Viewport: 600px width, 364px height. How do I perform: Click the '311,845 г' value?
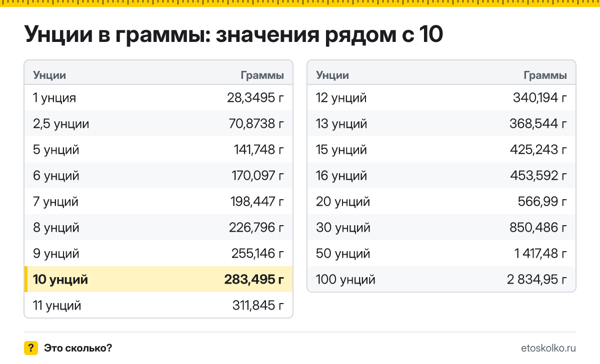pyautogui.click(x=258, y=305)
